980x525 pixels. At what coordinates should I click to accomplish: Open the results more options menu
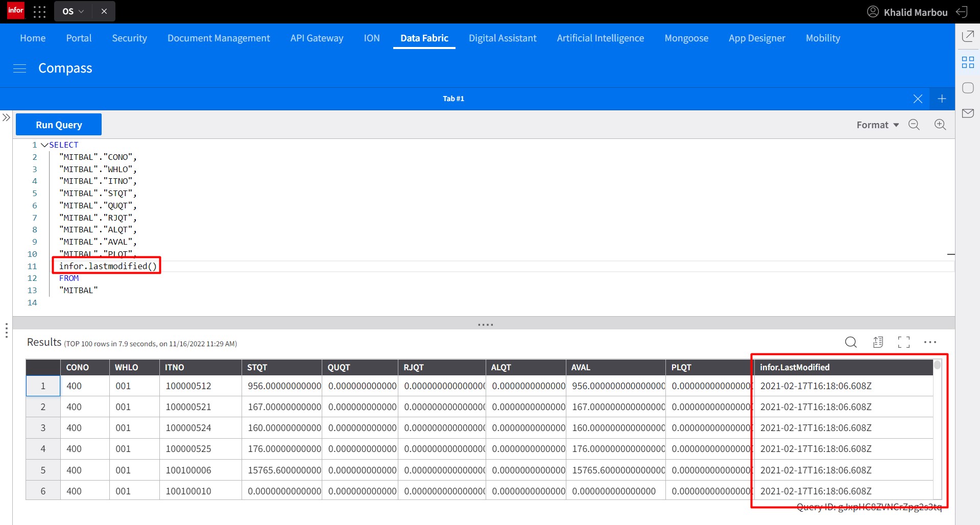[930, 342]
